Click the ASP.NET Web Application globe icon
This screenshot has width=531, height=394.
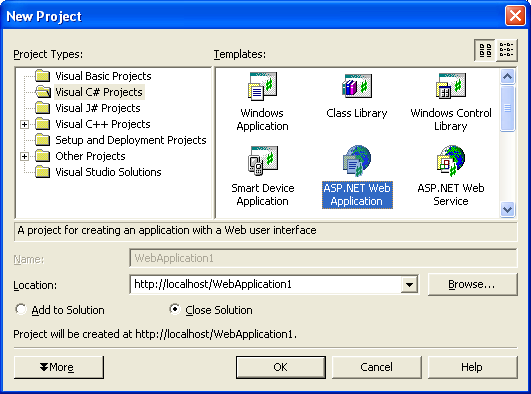click(x=357, y=160)
